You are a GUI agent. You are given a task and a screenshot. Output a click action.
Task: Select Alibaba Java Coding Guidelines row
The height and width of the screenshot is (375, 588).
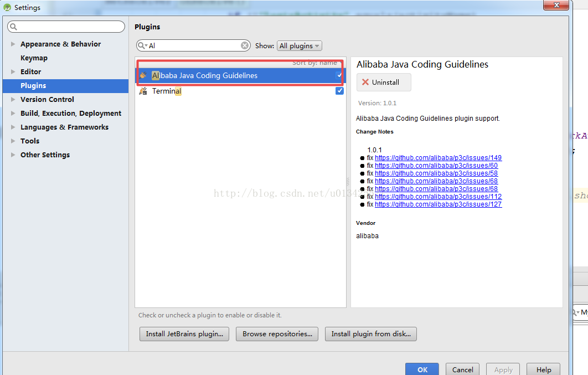pyautogui.click(x=240, y=75)
